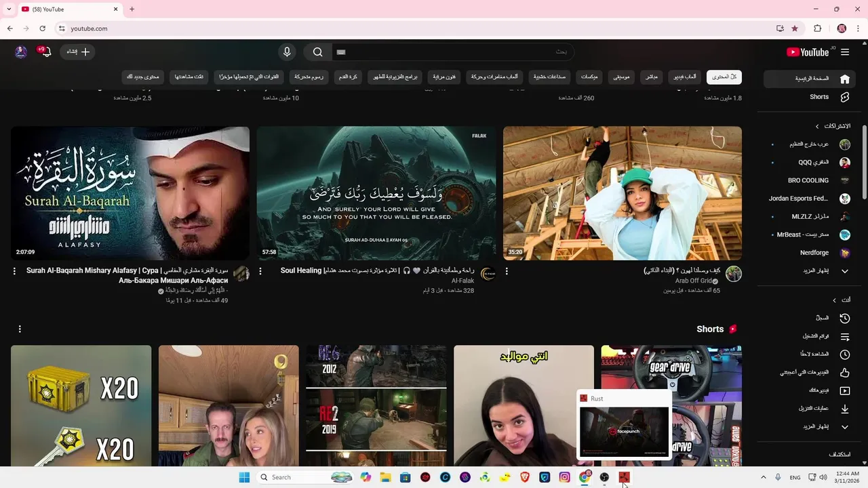Open options menu for Surah Al-Baqarah video
The width and height of the screenshot is (868, 488).
[14, 271]
